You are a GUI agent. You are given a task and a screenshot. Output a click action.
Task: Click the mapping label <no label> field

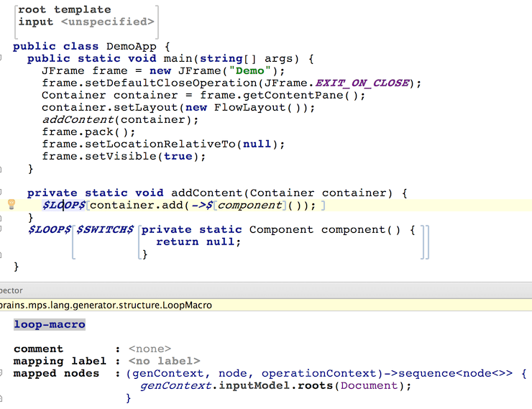[164, 361]
